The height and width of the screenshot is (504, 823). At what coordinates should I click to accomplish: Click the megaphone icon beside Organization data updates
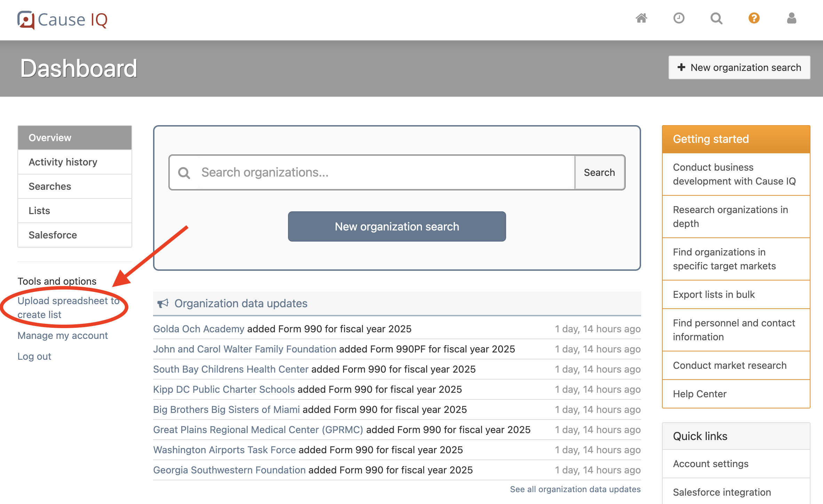(x=163, y=303)
